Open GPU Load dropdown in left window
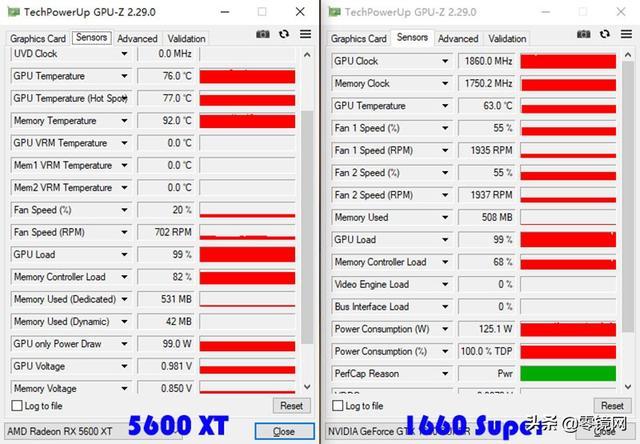Viewport: 640px width, 444px height. (124, 255)
